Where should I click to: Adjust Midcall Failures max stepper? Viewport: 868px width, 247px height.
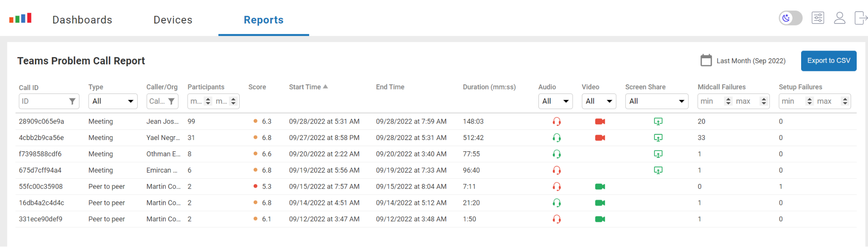[763, 101]
